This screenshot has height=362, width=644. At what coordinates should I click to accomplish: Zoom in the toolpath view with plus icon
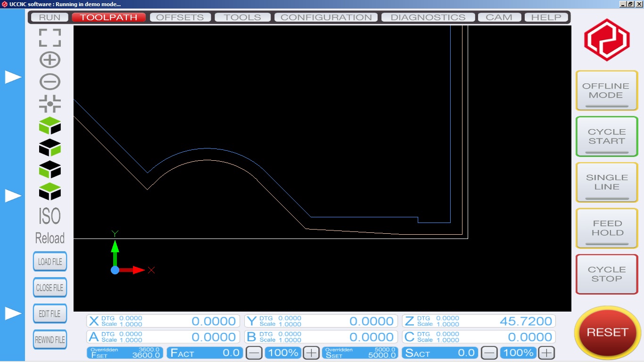click(x=50, y=60)
